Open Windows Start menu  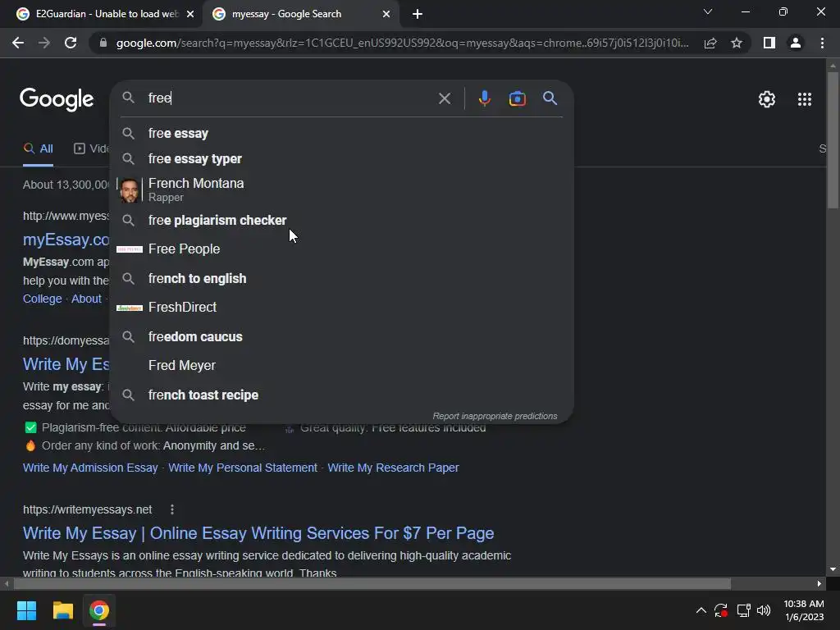[x=26, y=610]
